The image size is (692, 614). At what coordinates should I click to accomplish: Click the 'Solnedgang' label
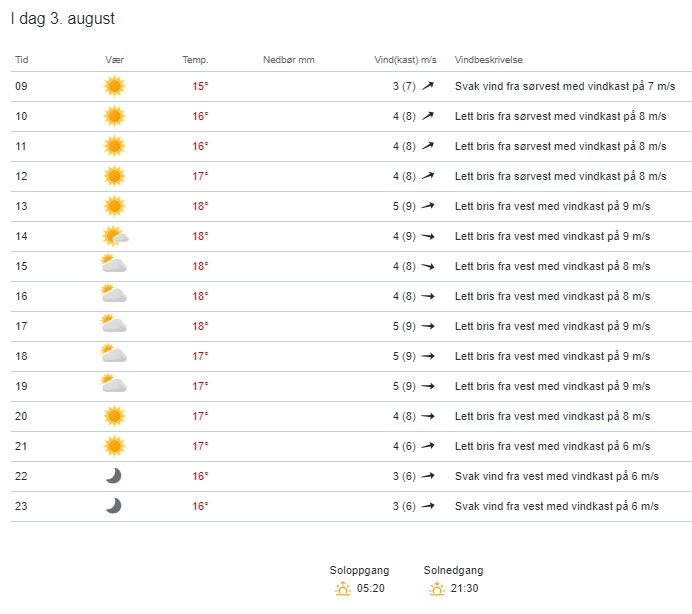pos(451,570)
